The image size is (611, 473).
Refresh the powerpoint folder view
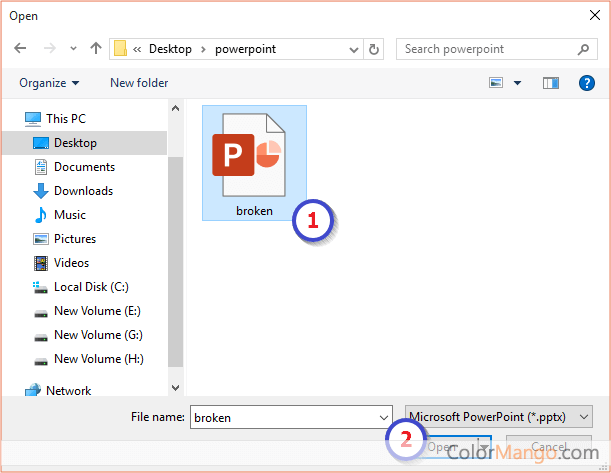click(375, 48)
